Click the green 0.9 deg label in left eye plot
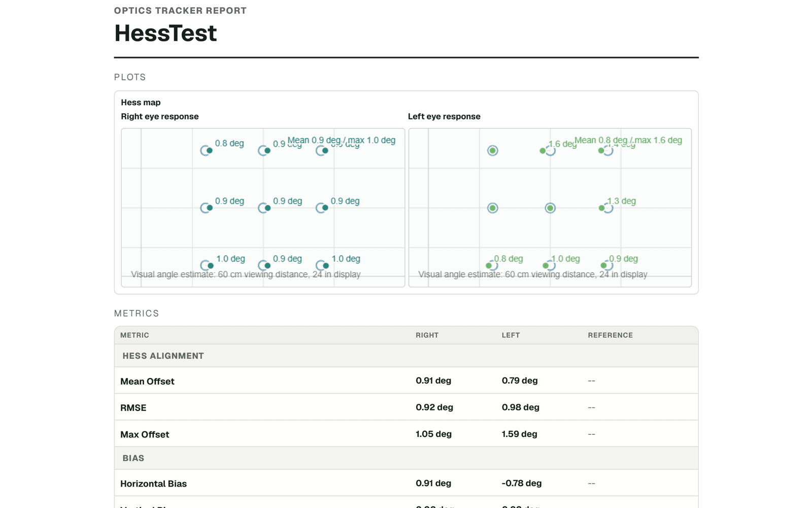 point(624,259)
